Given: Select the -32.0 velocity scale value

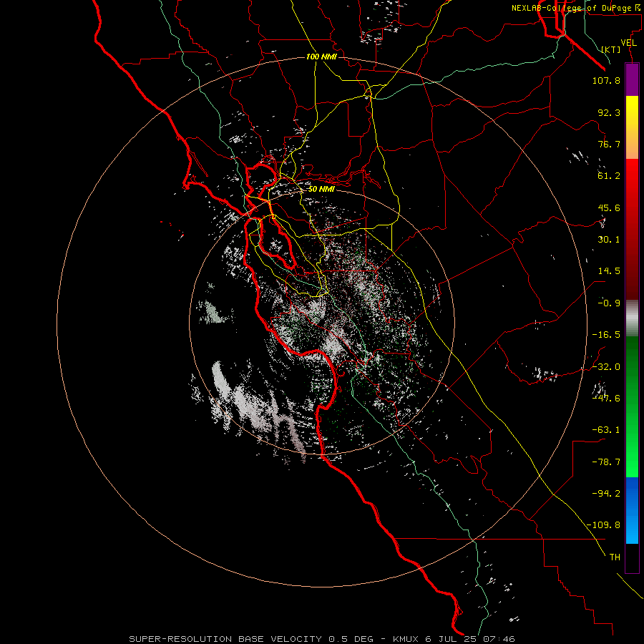Looking at the screenshot, I should (x=606, y=367).
